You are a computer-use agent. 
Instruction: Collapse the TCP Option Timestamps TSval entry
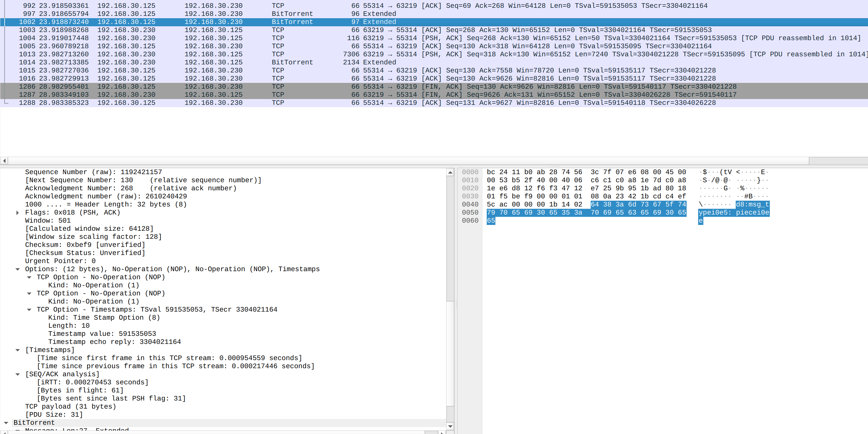(x=29, y=310)
